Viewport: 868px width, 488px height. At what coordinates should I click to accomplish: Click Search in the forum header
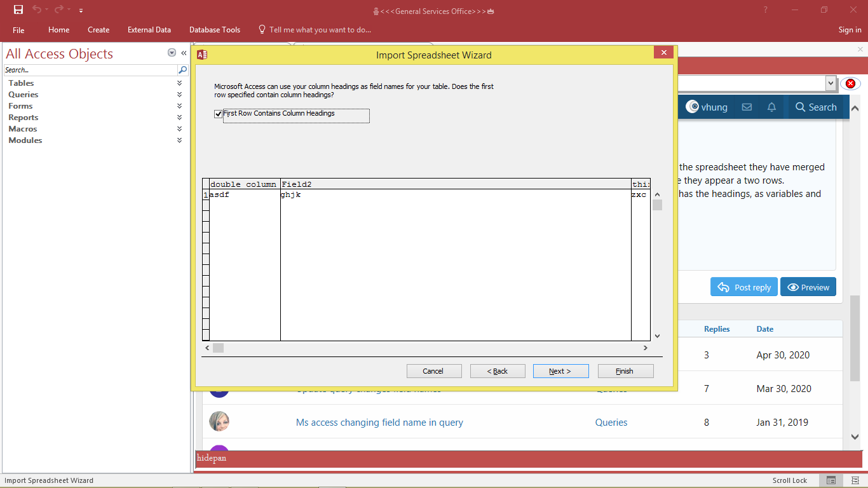816,107
